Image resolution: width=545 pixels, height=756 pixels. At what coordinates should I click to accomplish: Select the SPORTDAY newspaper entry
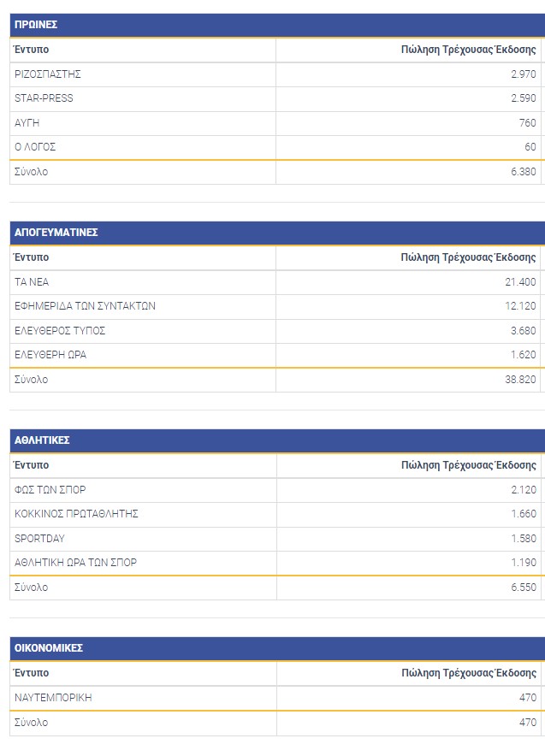[39, 539]
